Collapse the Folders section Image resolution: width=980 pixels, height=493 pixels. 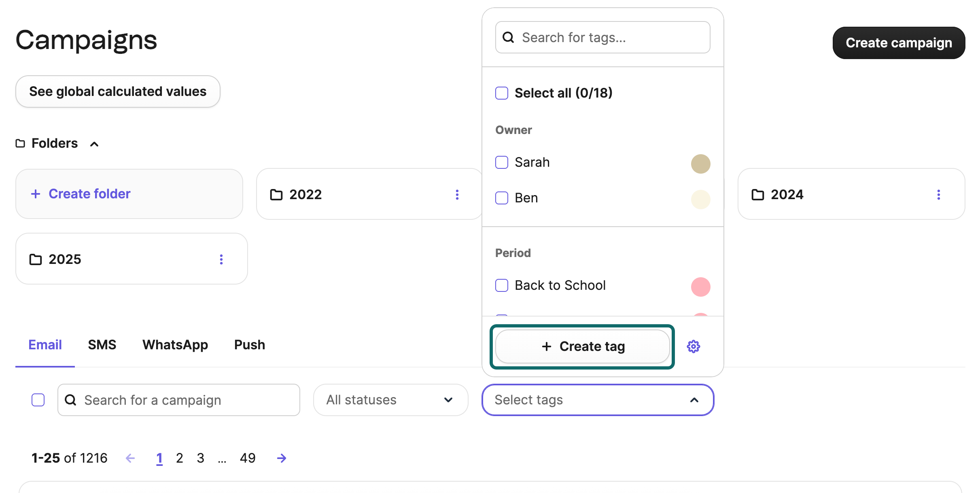(94, 144)
